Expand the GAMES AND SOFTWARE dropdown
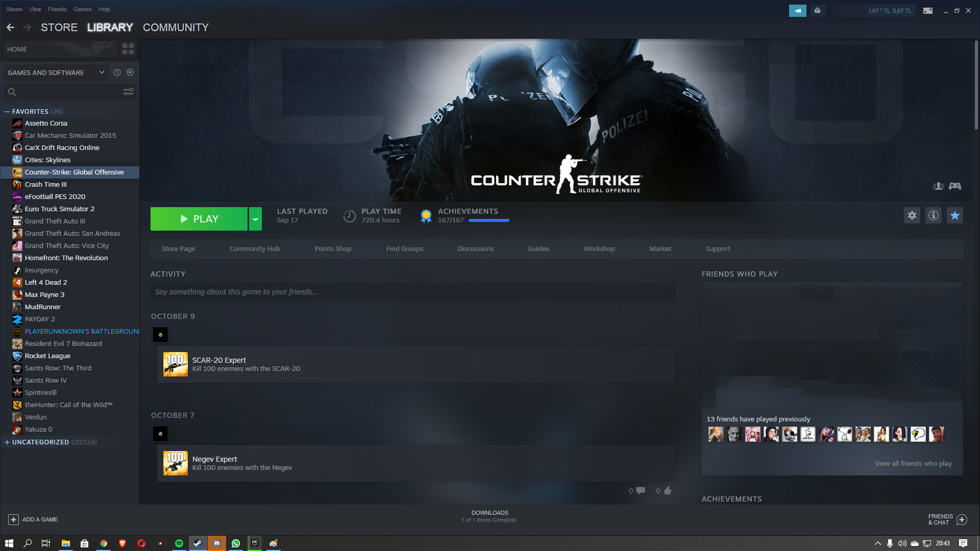This screenshot has height=551, width=980. [101, 72]
